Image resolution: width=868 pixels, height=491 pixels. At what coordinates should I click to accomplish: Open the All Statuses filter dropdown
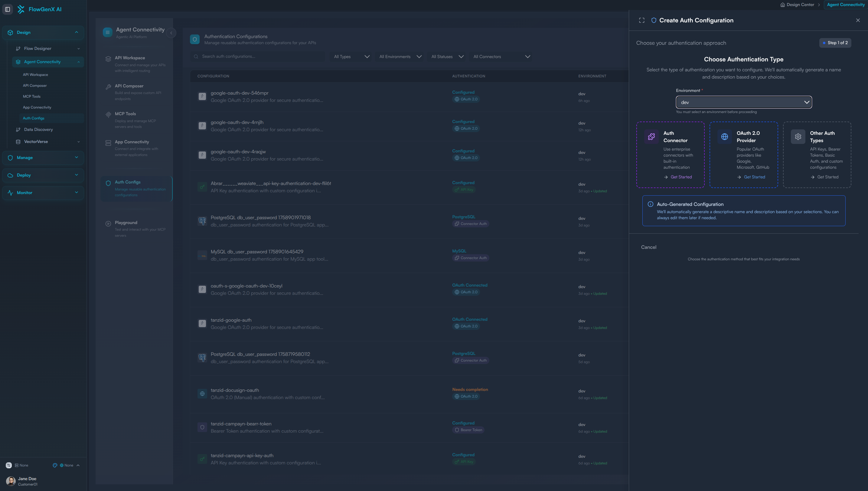pos(447,57)
